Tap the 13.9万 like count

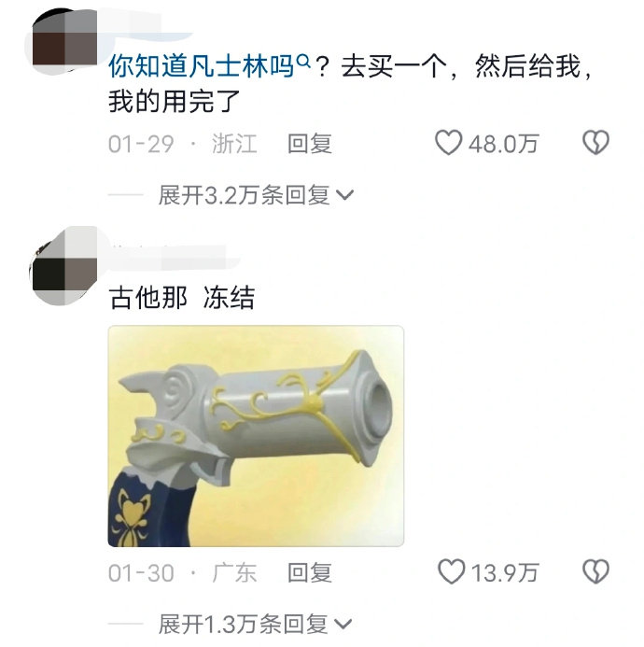coord(505,572)
